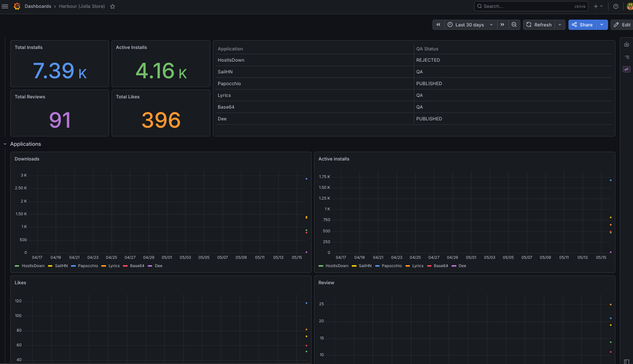Click the 7.39 K total installs value
Viewport: 633px width, 364px height.
coord(60,71)
